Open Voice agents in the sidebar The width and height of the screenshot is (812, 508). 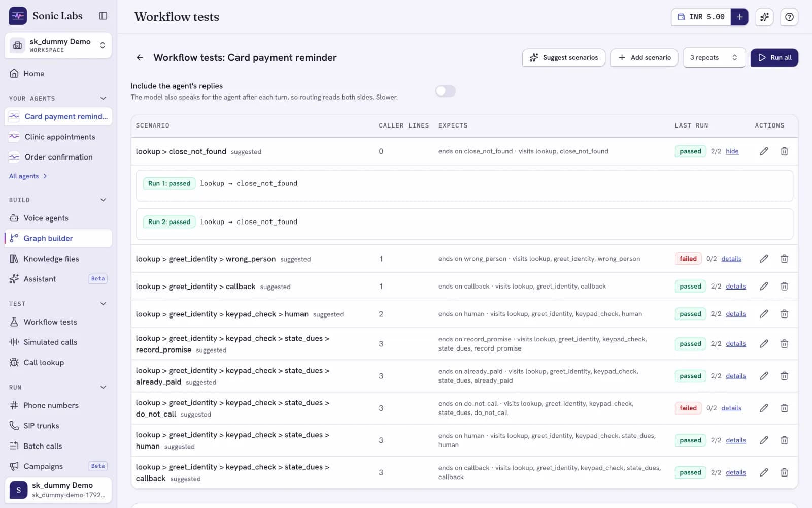coord(58,218)
